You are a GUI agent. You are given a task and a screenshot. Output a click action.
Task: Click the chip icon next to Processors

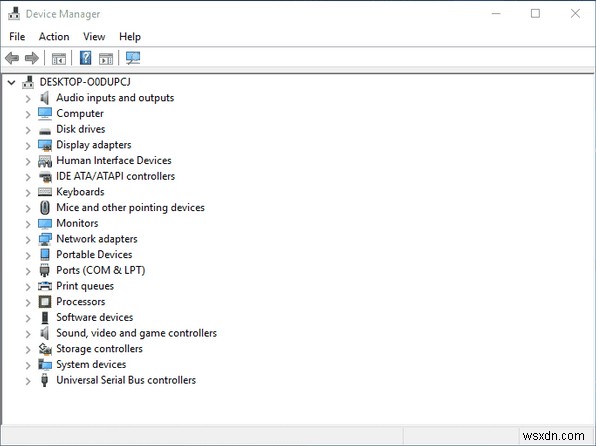coord(45,302)
